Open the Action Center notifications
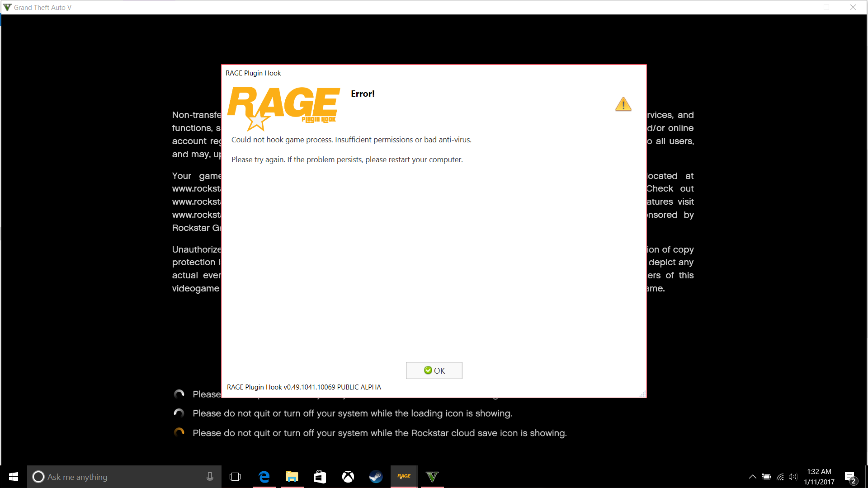The image size is (868, 488). (850, 477)
